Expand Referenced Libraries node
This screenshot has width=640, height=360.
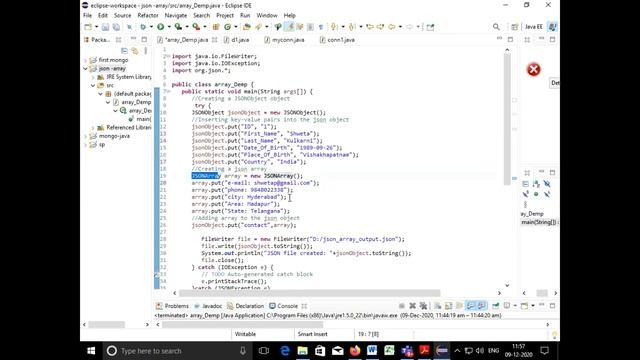[93, 127]
